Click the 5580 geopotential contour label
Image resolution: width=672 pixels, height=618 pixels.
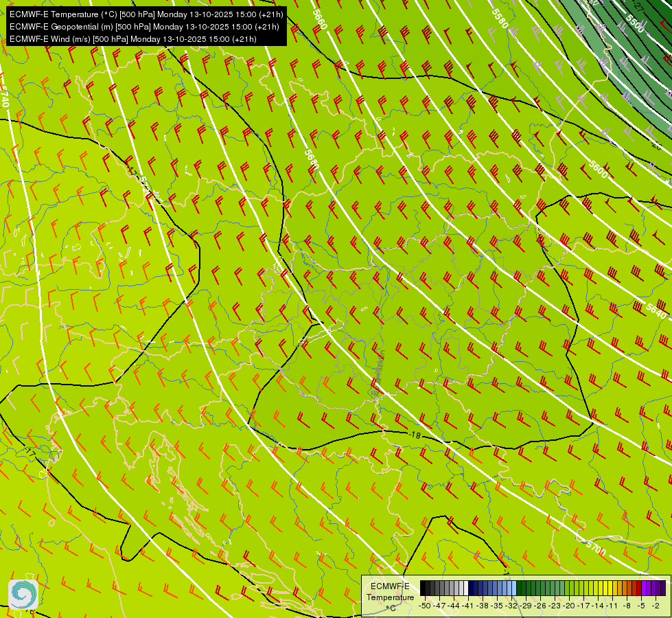coord(500,19)
